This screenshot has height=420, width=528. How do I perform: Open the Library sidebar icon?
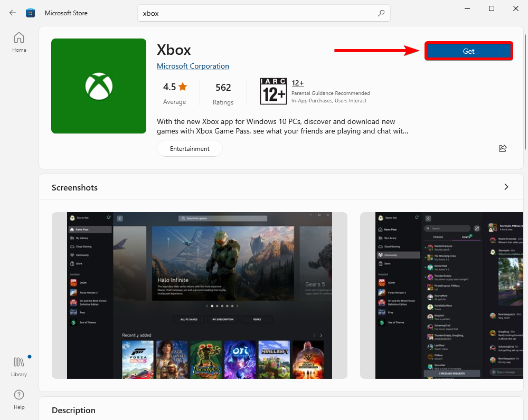(19, 366)
